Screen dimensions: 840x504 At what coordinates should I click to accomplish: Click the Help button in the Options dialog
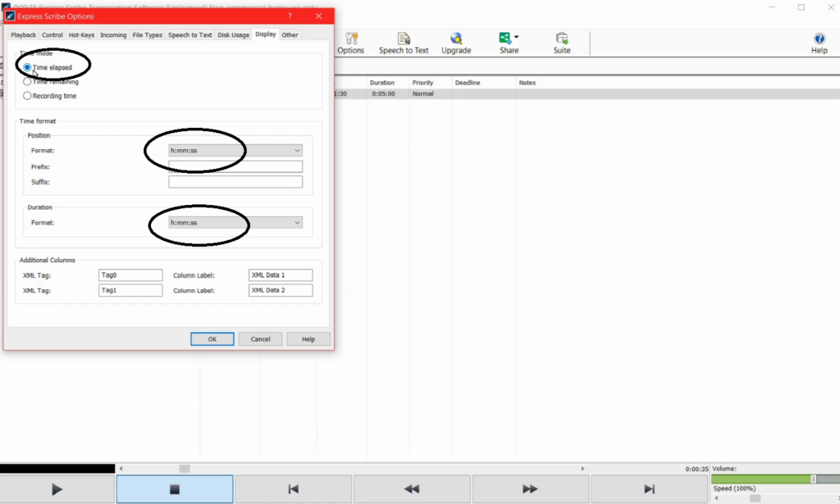(308, 339)
